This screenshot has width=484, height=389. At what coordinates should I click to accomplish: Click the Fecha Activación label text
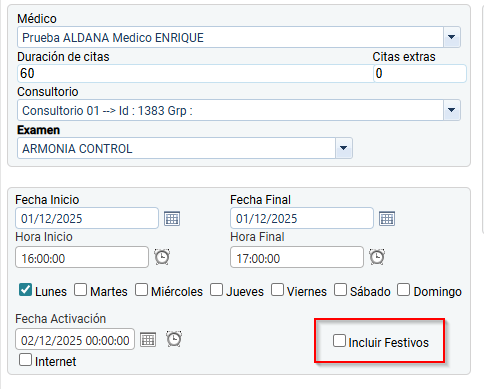[60, 319]
